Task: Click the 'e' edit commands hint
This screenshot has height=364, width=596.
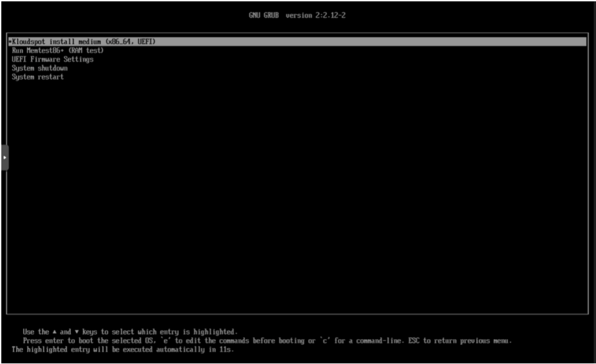Action: click(166, 341)
